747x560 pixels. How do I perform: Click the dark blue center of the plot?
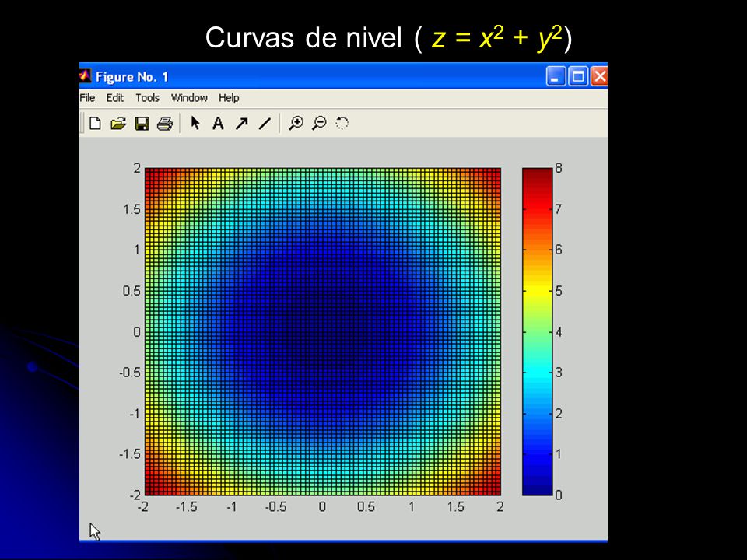pos(322,331)
